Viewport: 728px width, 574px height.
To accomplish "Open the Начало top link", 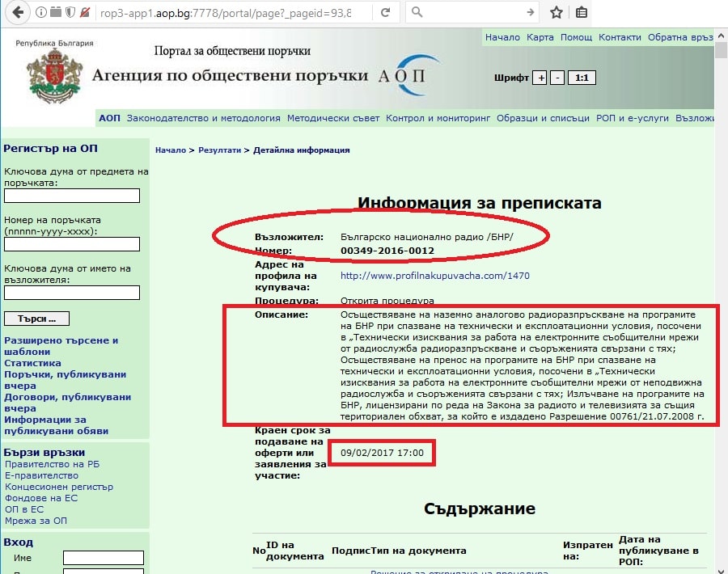I will pyautogui.click(x=502, y=37).
